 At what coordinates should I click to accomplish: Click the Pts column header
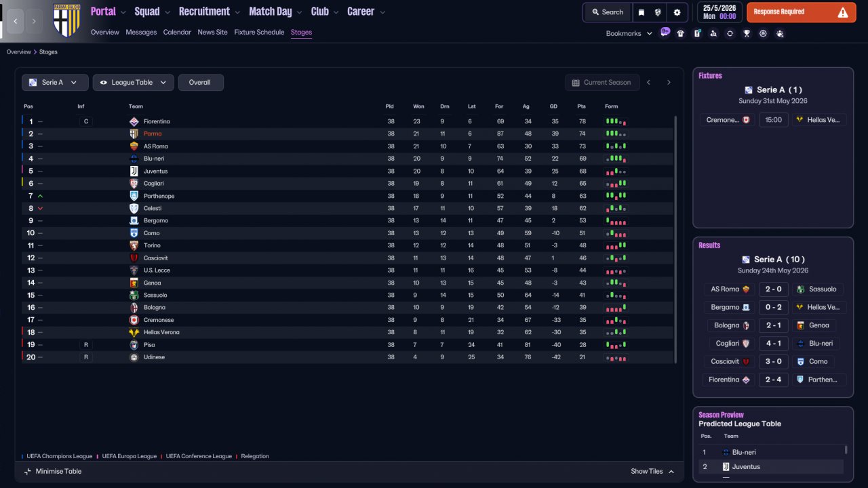point(581,106)
